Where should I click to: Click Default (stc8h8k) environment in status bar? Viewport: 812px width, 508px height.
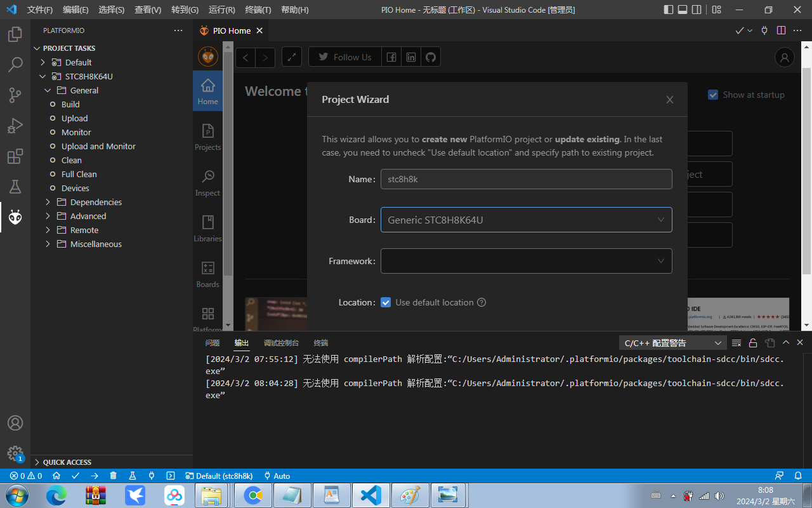(219, 476)
